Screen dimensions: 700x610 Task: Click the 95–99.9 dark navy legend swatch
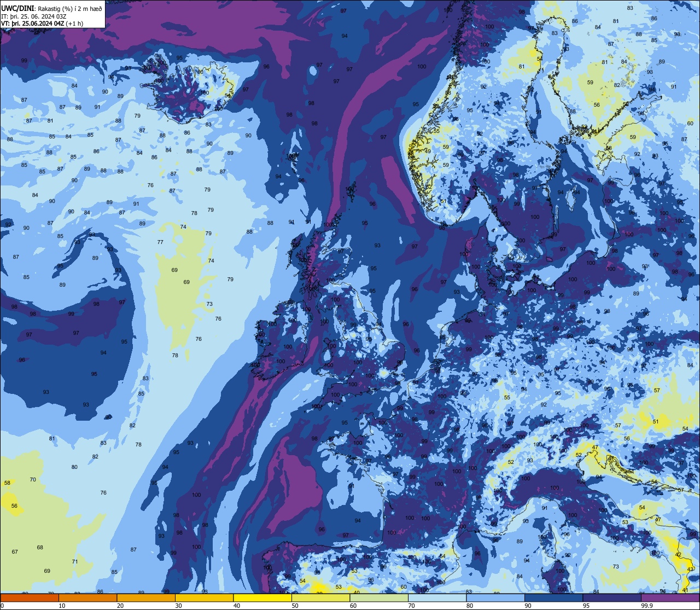pos(612,598)
